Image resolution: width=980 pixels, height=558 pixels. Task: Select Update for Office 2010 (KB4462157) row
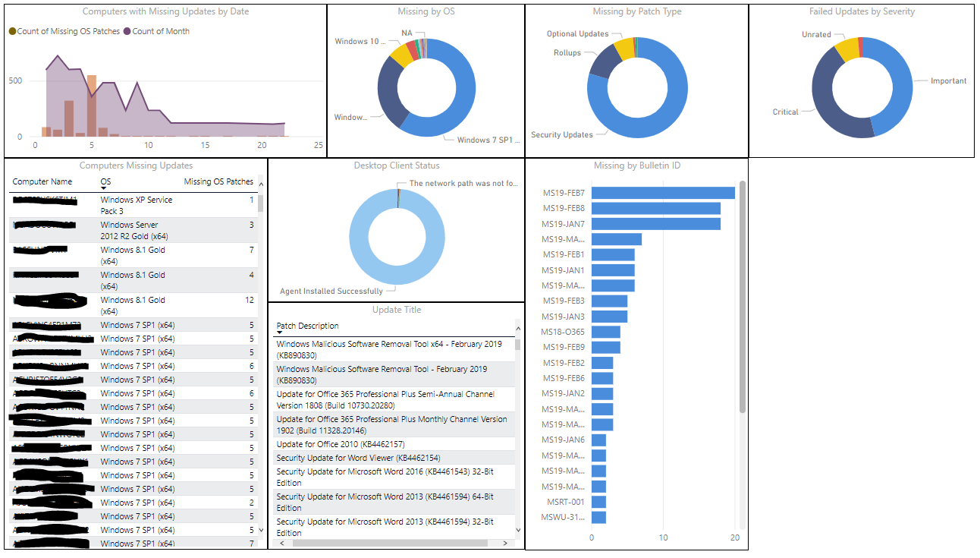tap(394, 444)
